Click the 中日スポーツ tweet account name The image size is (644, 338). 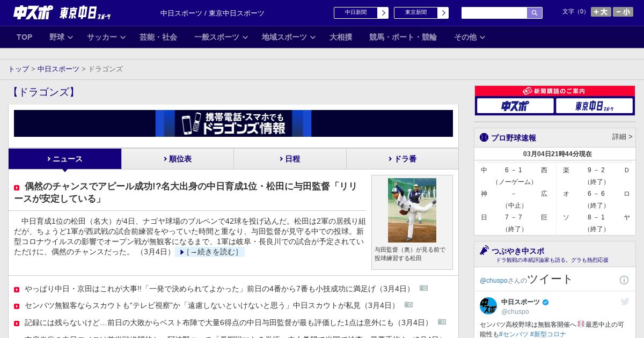pos(521,302)
